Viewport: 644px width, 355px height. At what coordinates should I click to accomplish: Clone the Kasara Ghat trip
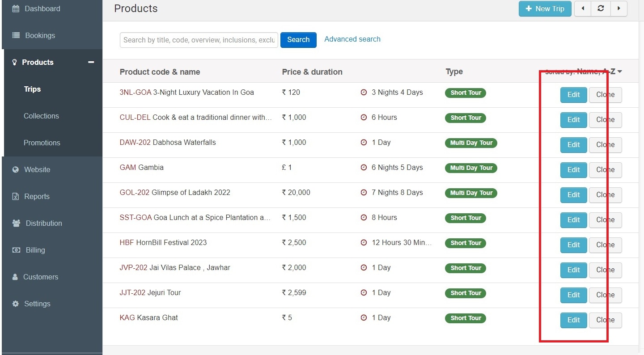click(605, 320)
